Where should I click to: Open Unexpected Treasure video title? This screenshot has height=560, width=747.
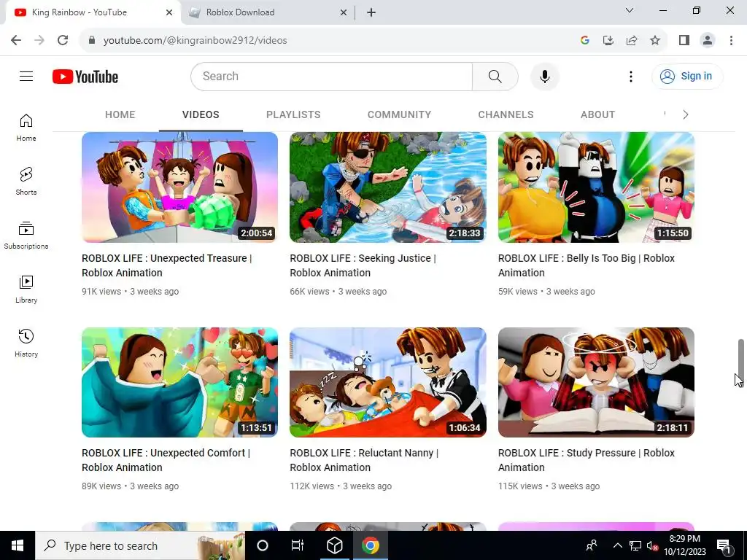pyautogui.click(x=167, y=265)
